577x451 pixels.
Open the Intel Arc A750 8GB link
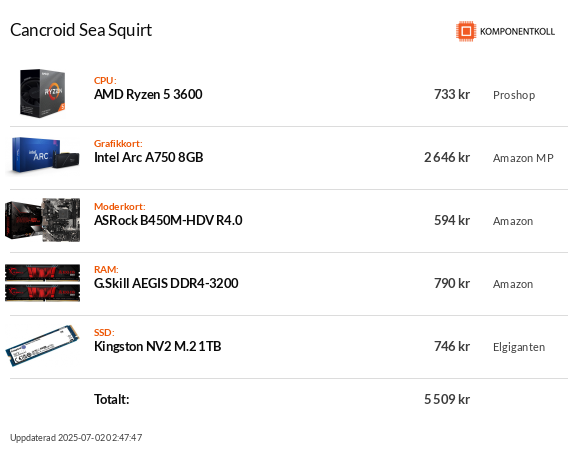tap(149, 157)
